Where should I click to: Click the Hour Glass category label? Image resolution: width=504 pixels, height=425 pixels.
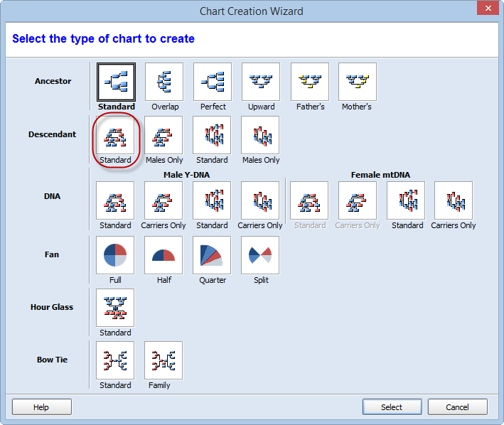point(52,308)
